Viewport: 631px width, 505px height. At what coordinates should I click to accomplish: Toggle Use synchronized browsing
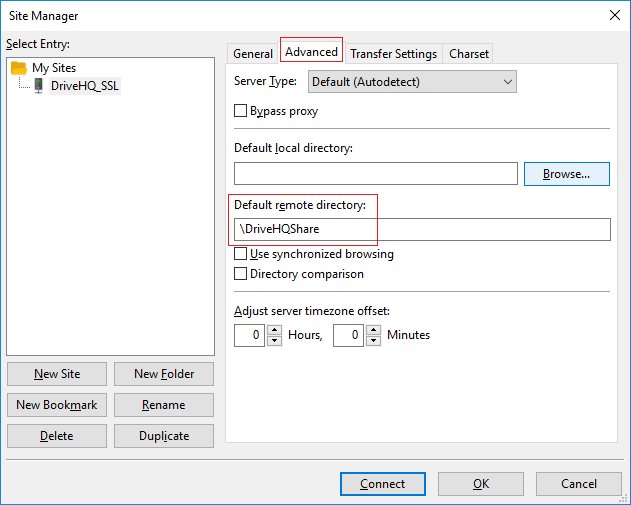point(241,254)
